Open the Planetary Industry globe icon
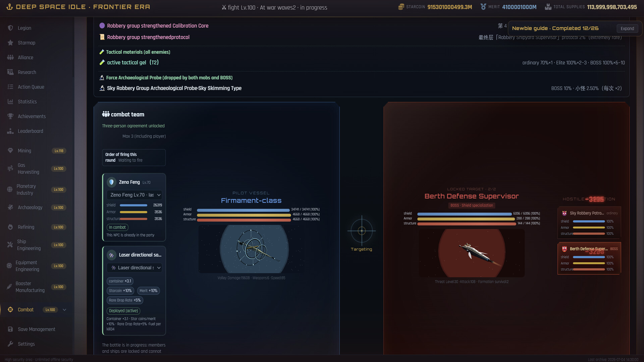The width and height of the screenshot is (644, 362). point(10,190)
